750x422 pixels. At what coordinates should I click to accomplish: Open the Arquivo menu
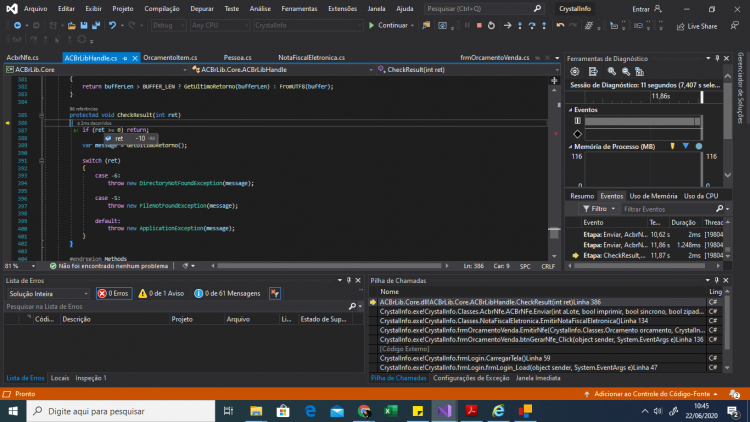coord(35,9)
